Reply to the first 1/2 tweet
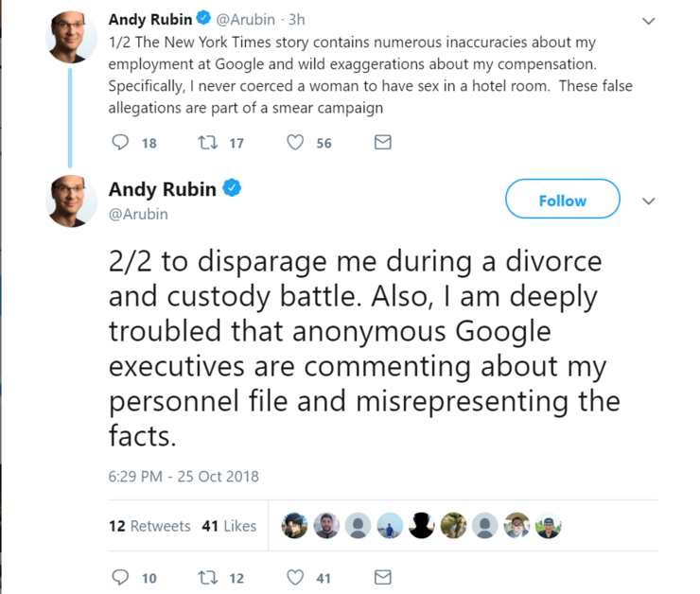 [x=120, y=143]
